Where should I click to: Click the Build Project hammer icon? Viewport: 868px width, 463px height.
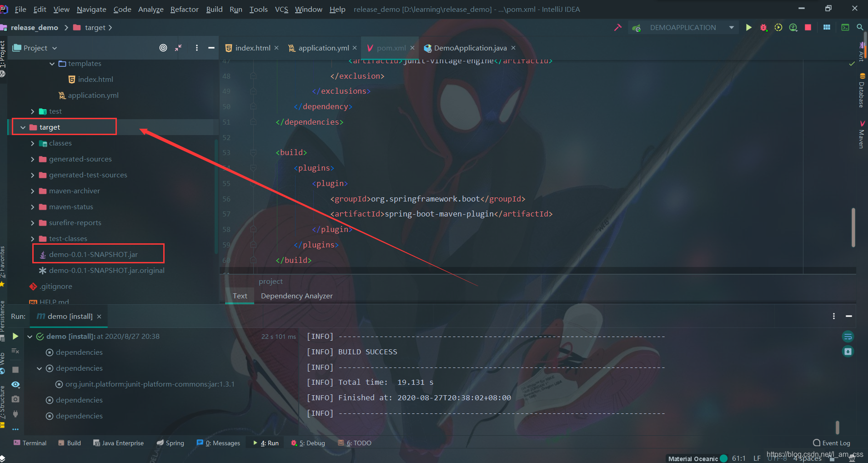click(617, 27)
